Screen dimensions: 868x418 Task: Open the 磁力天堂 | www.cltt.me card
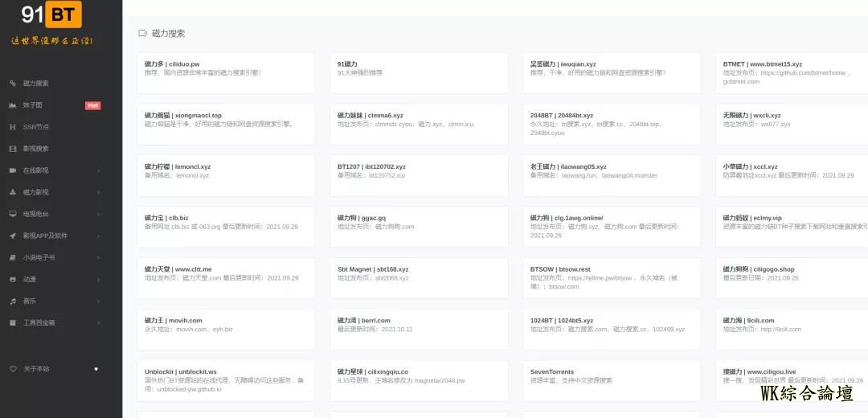[226, 278]
